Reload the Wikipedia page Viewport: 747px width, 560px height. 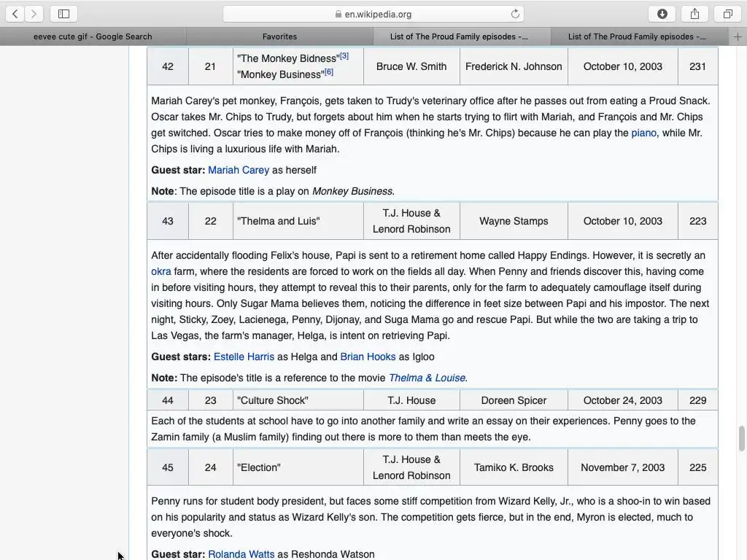(514, 14)
